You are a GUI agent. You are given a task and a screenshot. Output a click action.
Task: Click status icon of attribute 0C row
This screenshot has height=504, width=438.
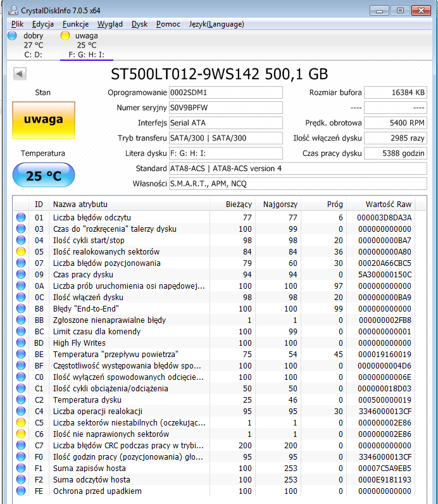click(21, 298)
